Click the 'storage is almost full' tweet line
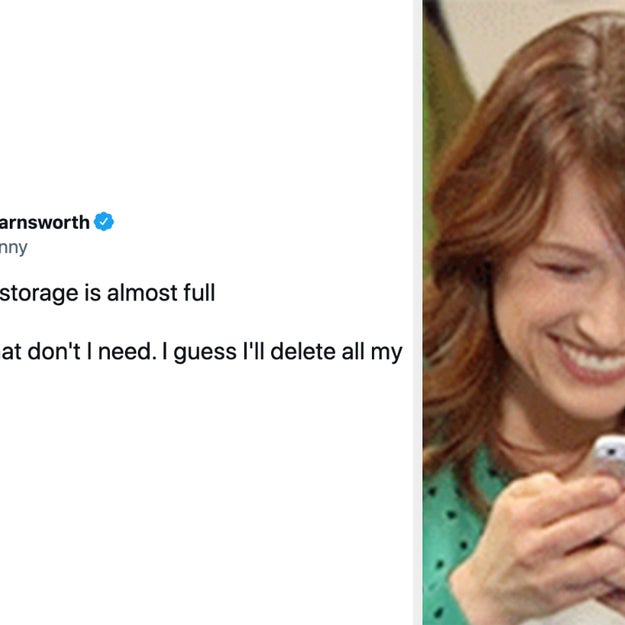The width and height of the screenshot is (625, 625). [x=107, y=295]
